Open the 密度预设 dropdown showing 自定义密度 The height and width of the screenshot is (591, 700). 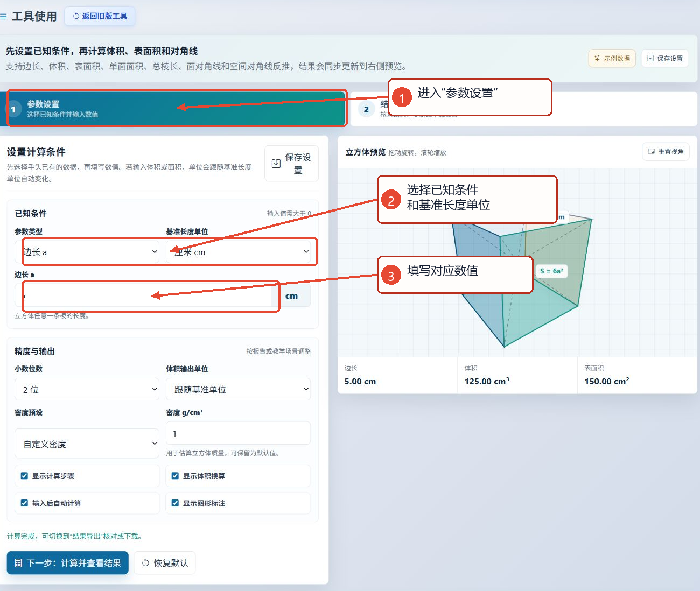87,444
